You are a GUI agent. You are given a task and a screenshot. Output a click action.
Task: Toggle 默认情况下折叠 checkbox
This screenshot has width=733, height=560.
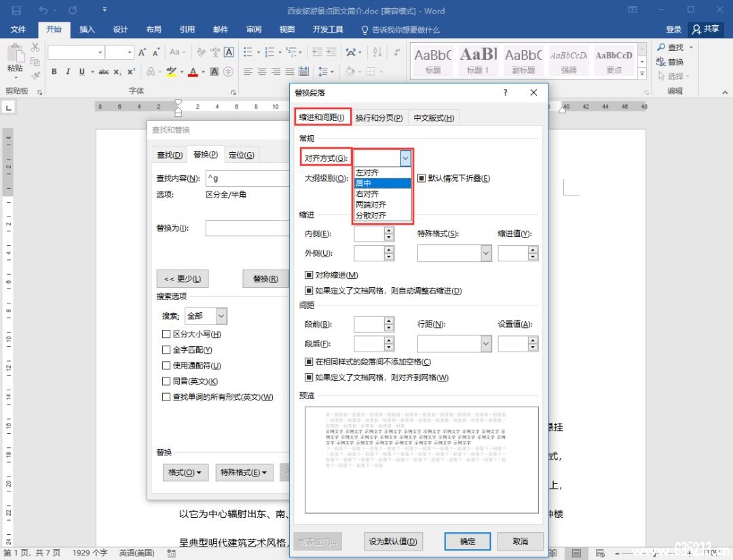[421, 178]
